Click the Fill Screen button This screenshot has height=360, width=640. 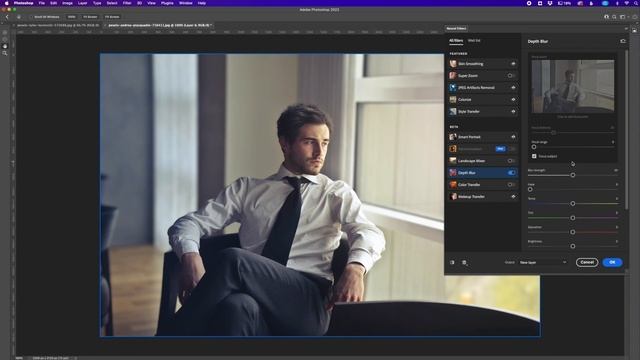click(112, 17)
